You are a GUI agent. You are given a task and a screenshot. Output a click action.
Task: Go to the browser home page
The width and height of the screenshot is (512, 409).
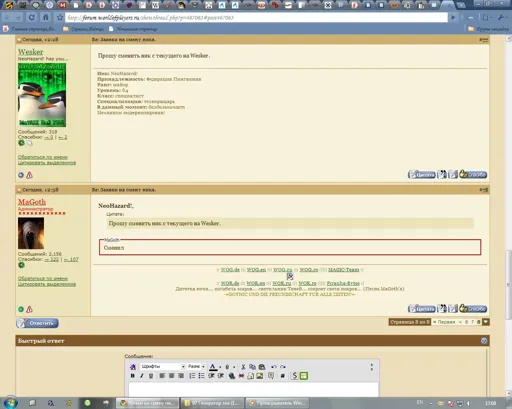coord(46,17)
